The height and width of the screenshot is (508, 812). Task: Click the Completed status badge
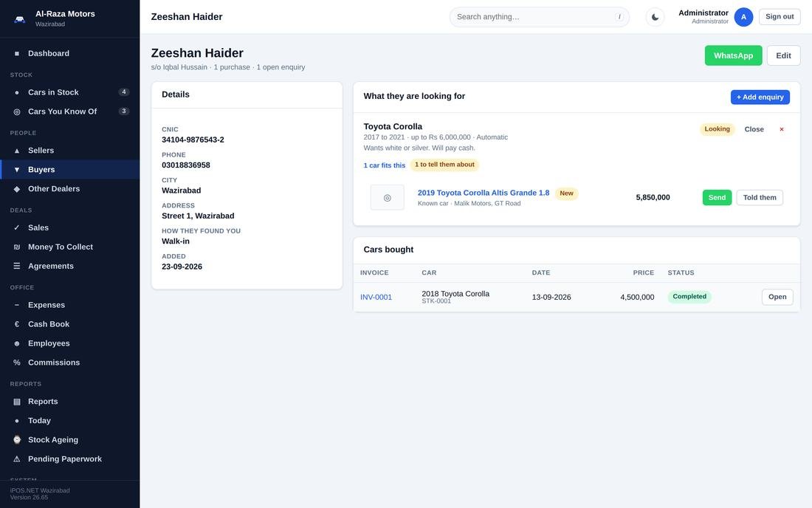click(x=689, y=297)
